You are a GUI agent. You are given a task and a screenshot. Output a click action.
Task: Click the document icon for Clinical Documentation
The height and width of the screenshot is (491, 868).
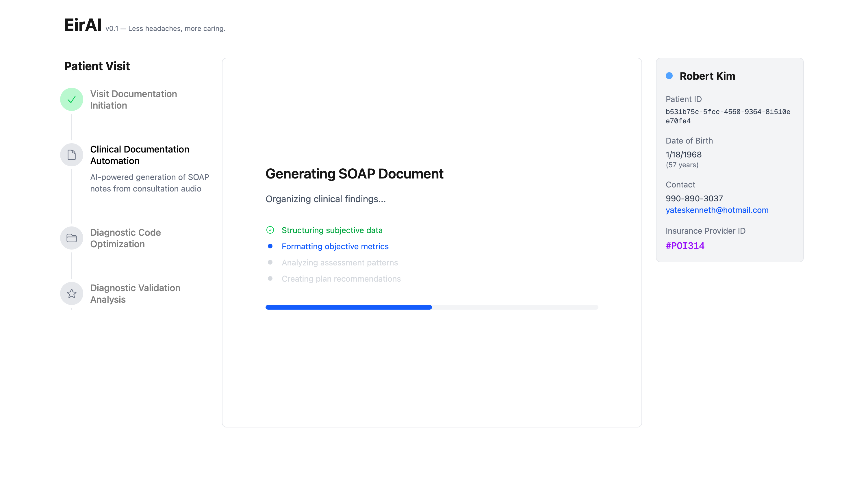pos(72,155)
